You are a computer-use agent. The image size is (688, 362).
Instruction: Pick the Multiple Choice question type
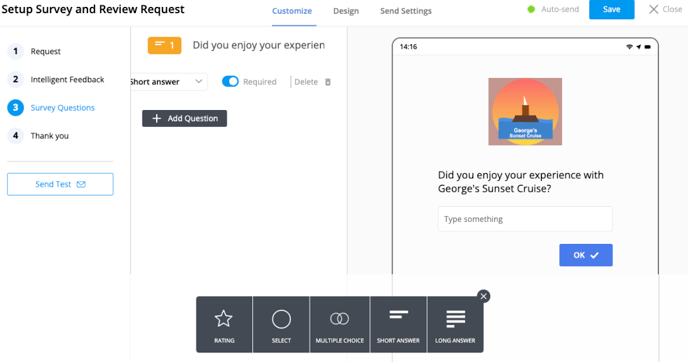[339, 324]
